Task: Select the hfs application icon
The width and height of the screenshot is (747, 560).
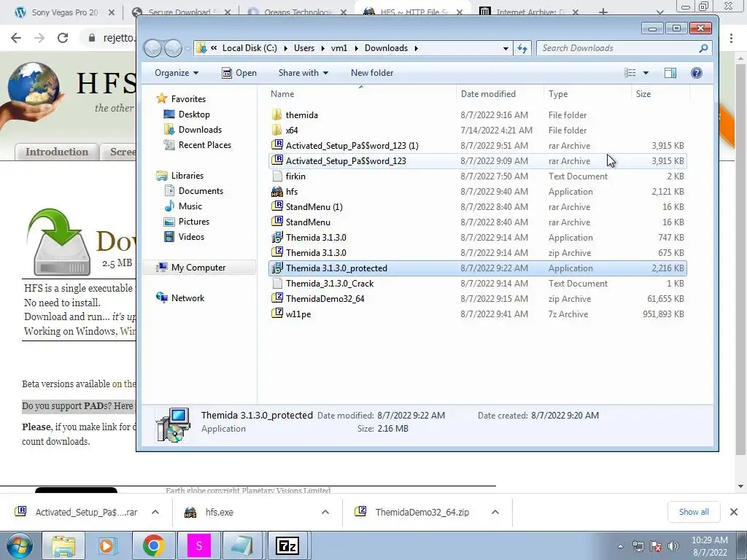Action: click(x=276, y=192)
